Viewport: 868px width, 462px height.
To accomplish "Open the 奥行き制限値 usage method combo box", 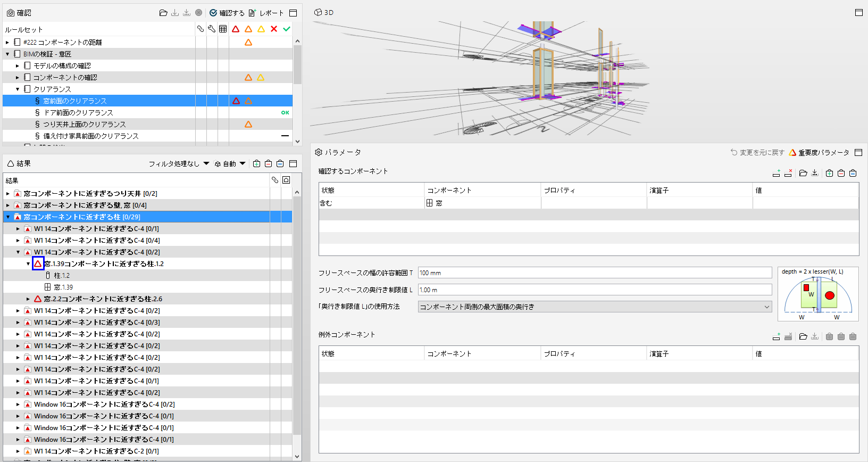I will [x=595, y=307].
